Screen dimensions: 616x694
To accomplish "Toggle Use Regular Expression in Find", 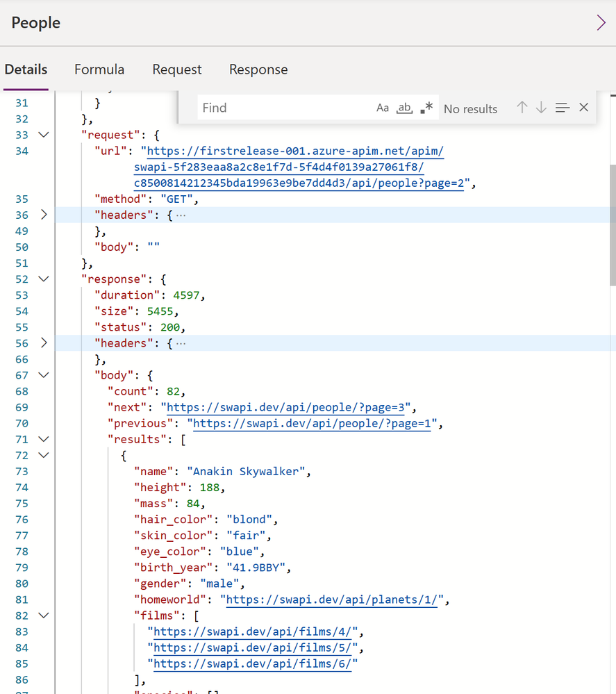I will (426, 108).
